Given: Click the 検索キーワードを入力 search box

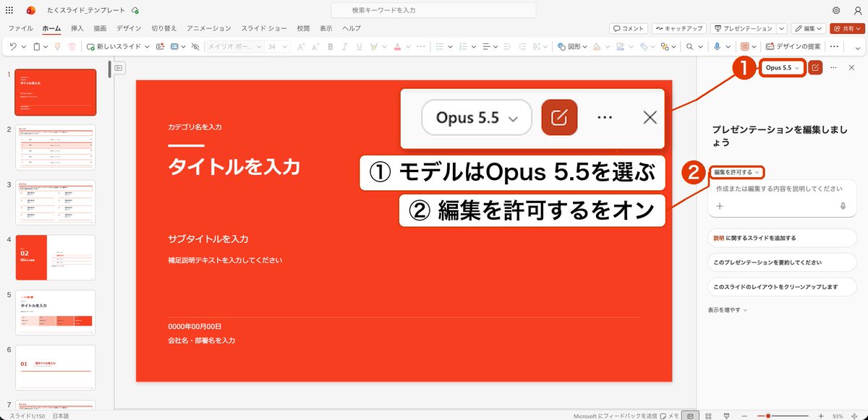Looking at the screenshot, I should [x=434, y=10].
